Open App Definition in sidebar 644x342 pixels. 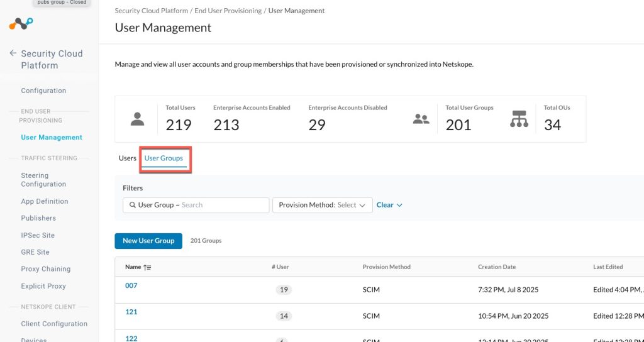(x=45, y=201)
